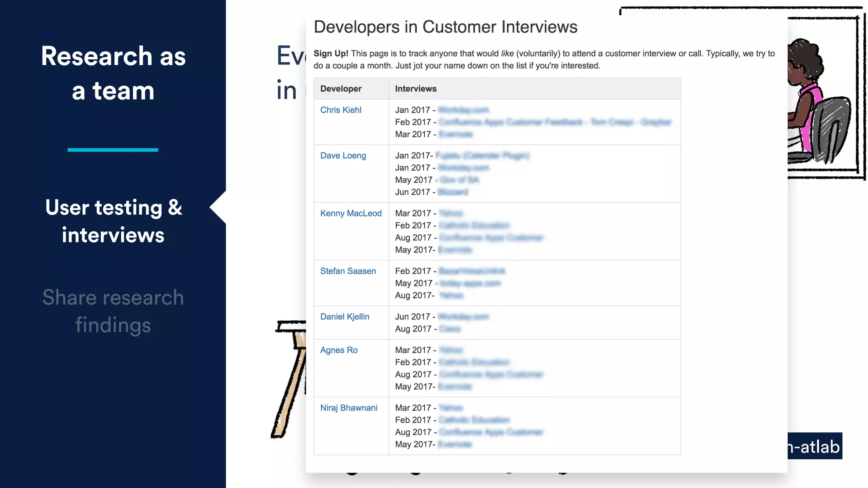The width and height of the screenshot is (868, 488).
Task: Click the 'Interviews' column header
Action: pyautogui.click(x=416, y=89)
